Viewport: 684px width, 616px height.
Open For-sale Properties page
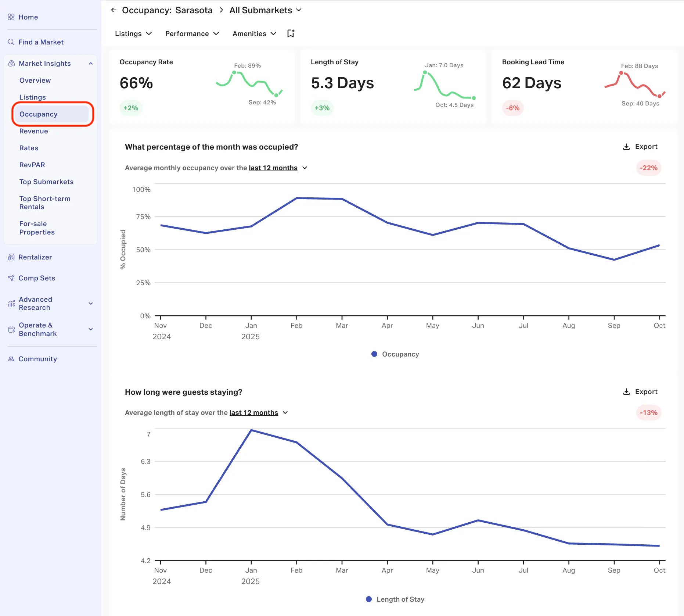37,228
